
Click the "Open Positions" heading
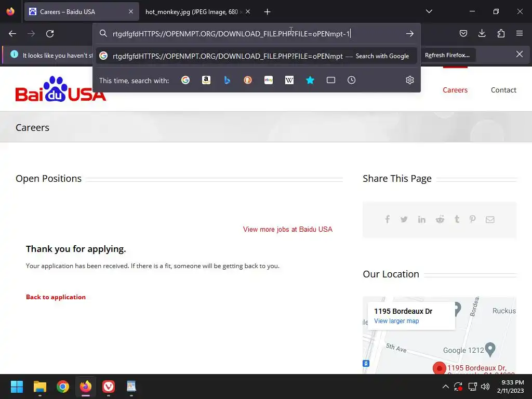(48, 179)
